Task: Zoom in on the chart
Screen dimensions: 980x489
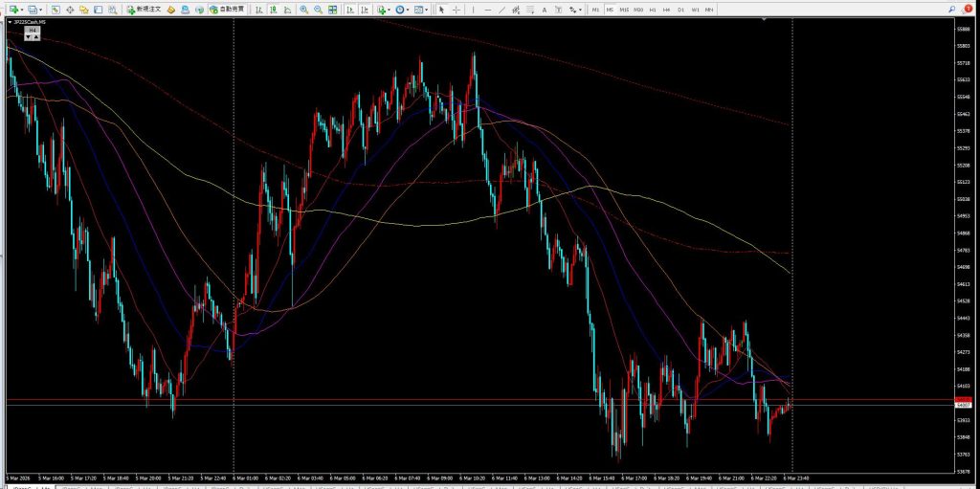Action: [x=303, y=9]
